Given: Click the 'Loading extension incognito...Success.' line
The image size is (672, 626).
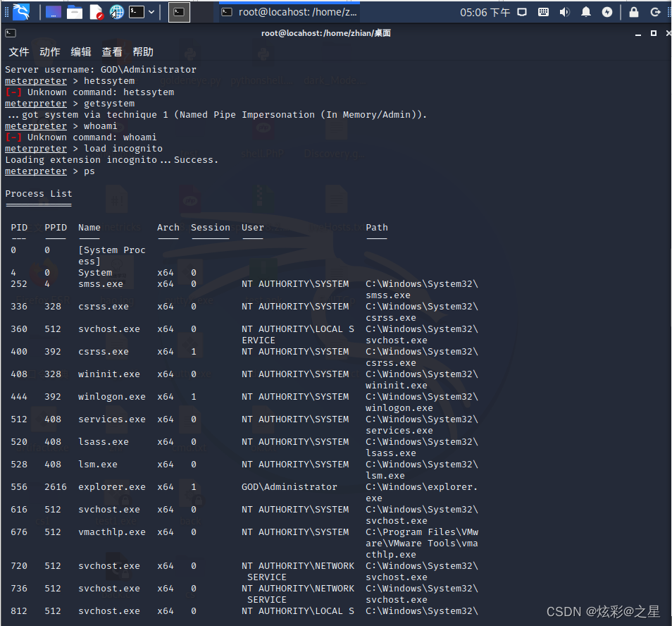Looking at the screenshot, I should (x=111, y=159).
